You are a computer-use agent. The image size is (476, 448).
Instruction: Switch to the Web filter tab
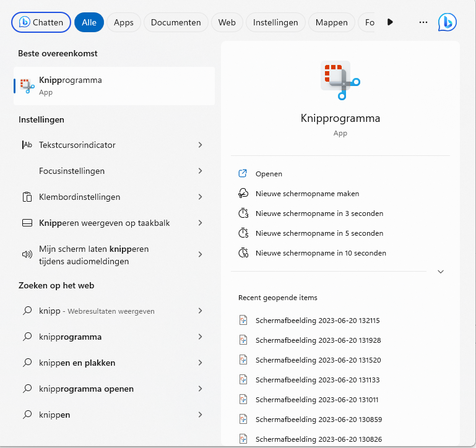[227, 22]
